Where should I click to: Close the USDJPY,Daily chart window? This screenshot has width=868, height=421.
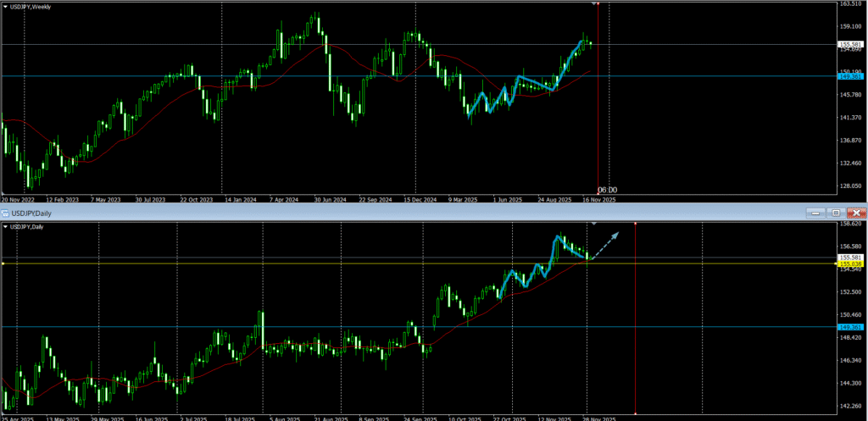pyautogui.click(x=855, y=212)
